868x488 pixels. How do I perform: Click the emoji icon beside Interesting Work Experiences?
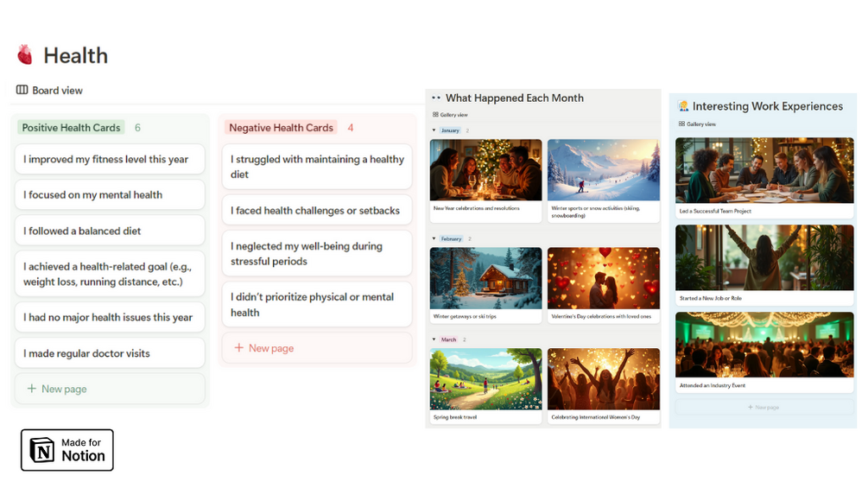(x=684, y=106)
